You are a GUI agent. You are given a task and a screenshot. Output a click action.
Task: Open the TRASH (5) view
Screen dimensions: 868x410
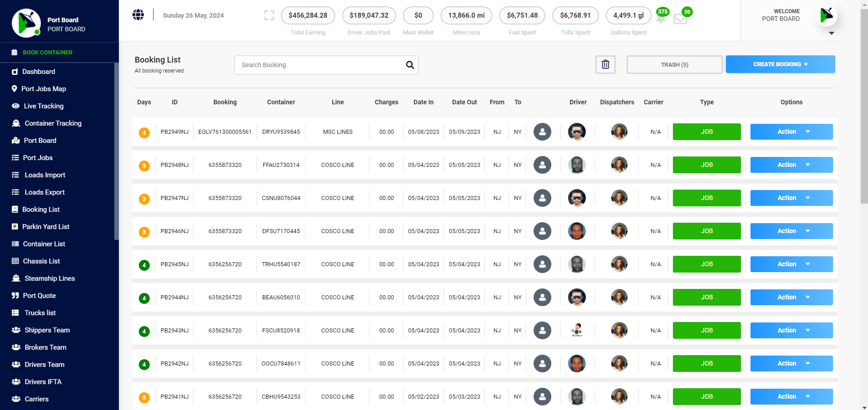(674, 64)
